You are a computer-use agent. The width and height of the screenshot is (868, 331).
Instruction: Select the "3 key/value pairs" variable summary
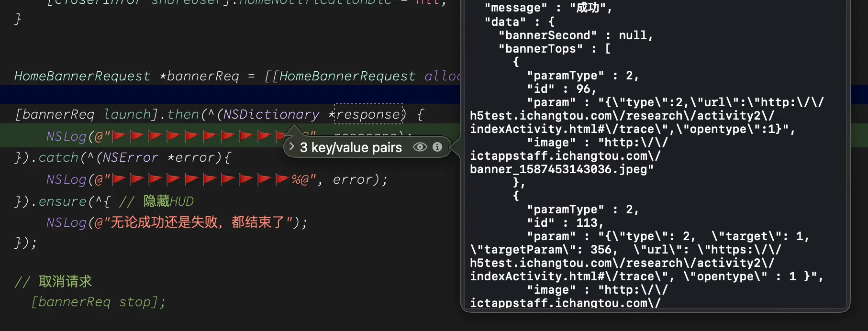coord(351,147)
